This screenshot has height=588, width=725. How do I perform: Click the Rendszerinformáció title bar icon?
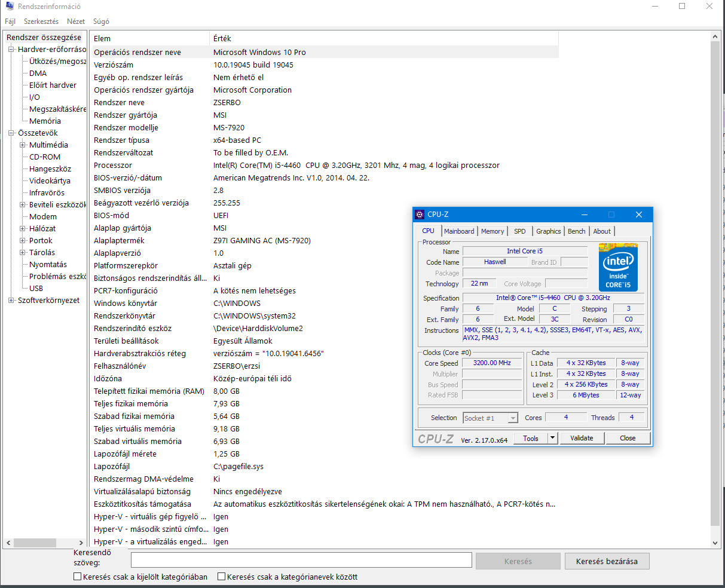tap(10, 6)
